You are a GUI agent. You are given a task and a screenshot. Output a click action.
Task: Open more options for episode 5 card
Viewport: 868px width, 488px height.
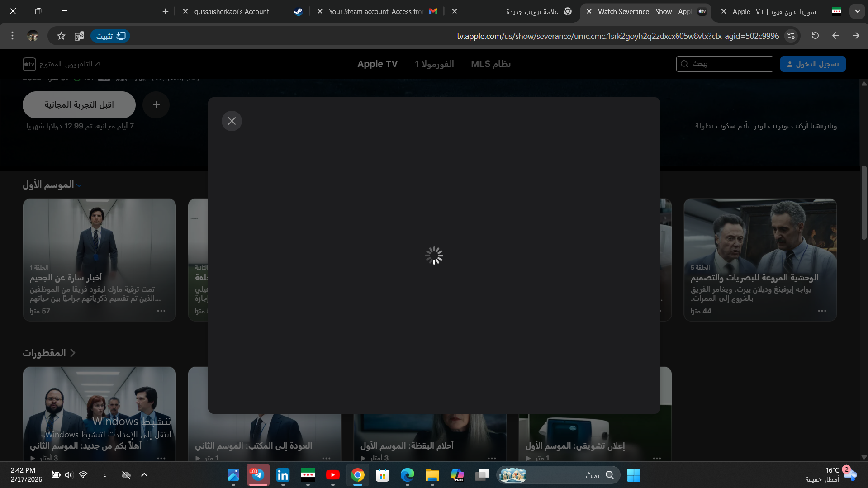pyautogui.click(x=822, y=311)
